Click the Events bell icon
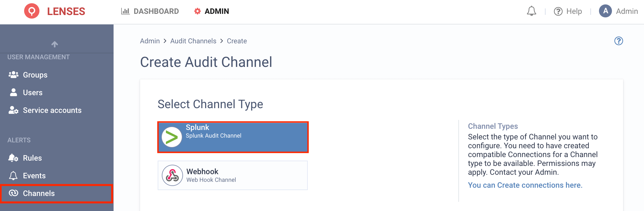644x211 pixels. (13, 176)
